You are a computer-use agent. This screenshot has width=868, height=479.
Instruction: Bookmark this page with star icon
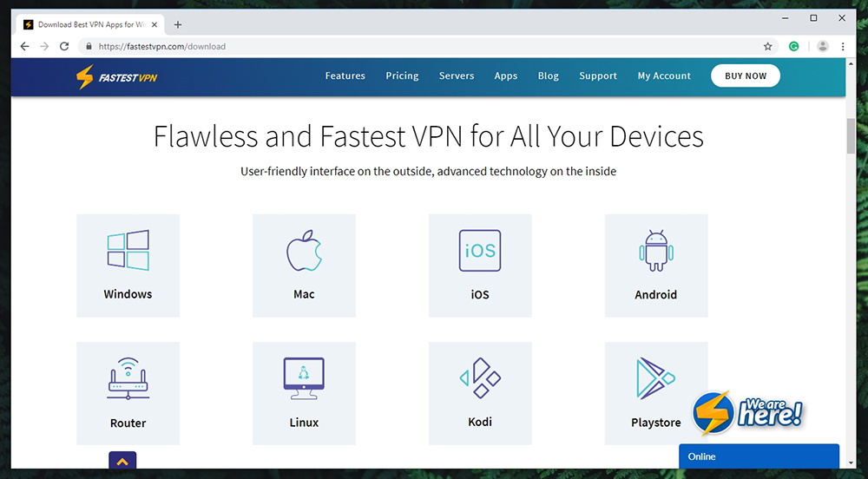(767, 47)
